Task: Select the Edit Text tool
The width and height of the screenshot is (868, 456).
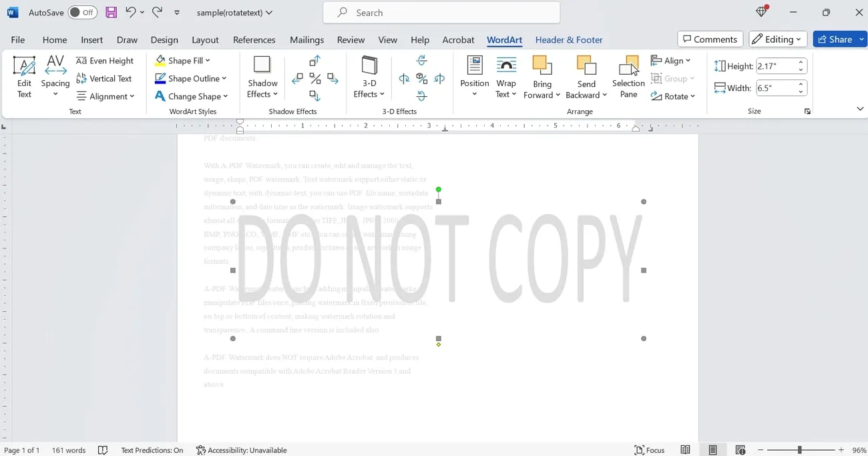Action: 24,77
